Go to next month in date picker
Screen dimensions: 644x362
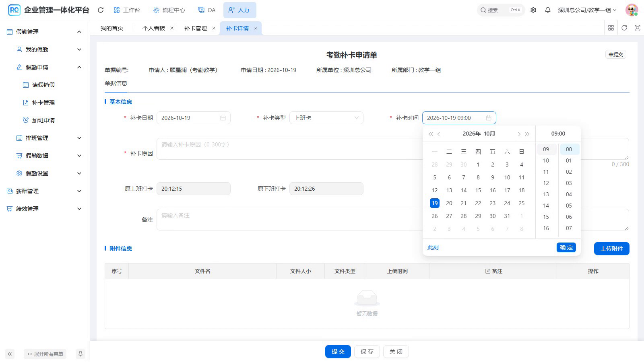[x=519, y=134]
